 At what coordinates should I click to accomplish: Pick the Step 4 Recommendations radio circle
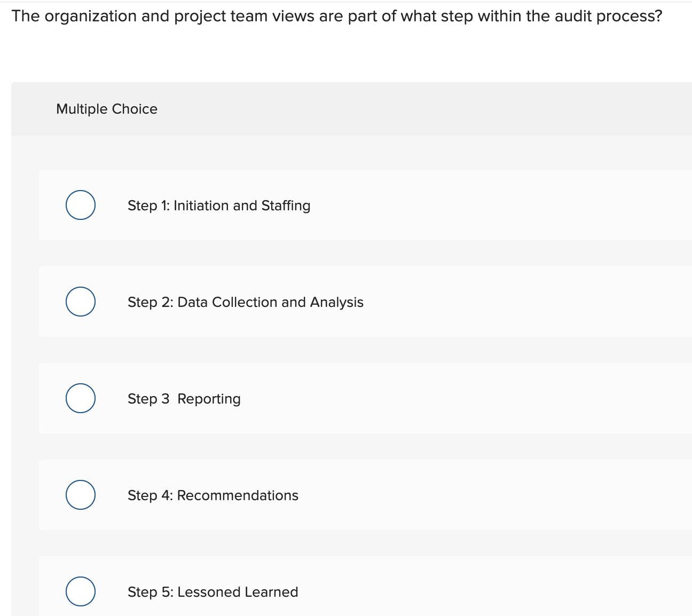(81, 495)
